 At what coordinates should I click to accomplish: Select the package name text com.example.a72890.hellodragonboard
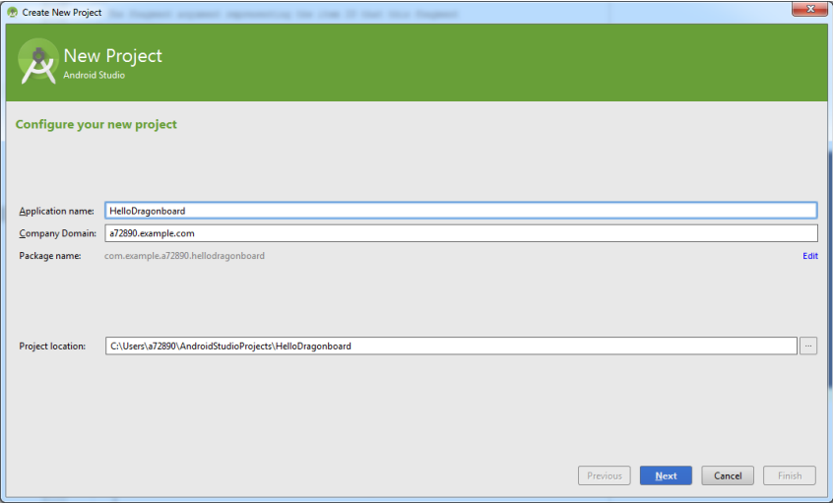tap(184, 256)
